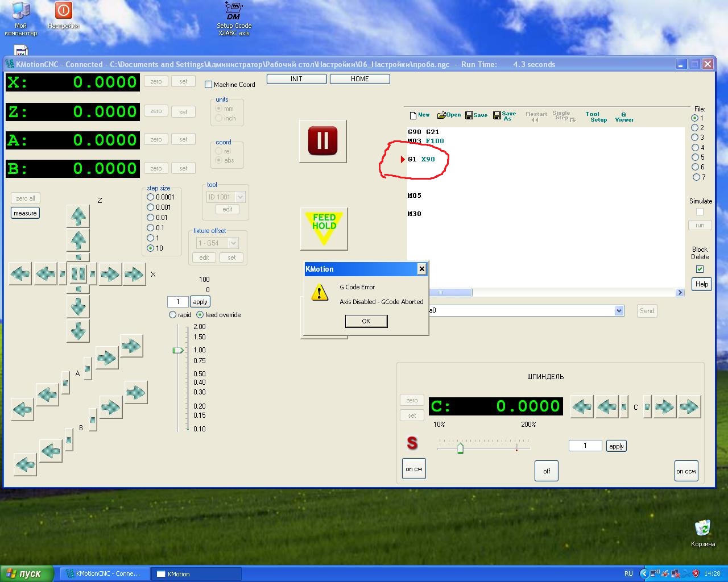Step X axis right using small square button
The height and width of the screenshot is (582, 728).
94,275
